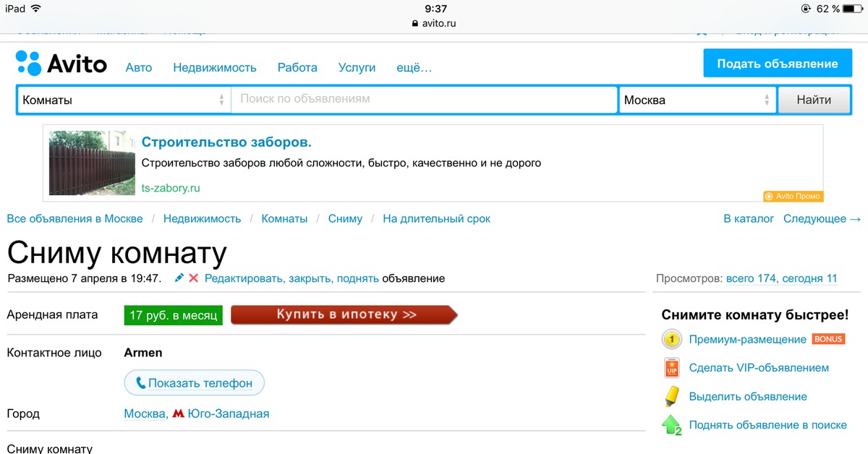Click В каталог link
This screenshot has height=454, width=868.
pyautogui.click(x=749, y=218)
